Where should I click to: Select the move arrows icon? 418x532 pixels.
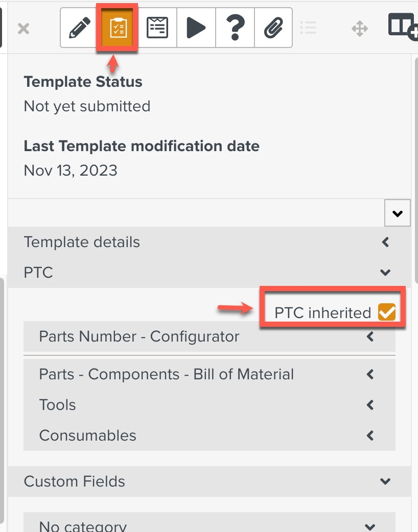359,29
